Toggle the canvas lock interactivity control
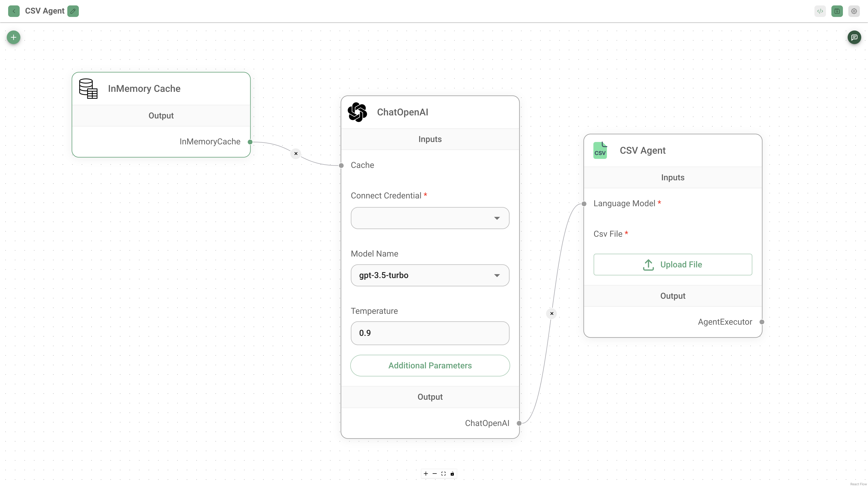The width and height of the screenshot is (868, 488). 452,474
